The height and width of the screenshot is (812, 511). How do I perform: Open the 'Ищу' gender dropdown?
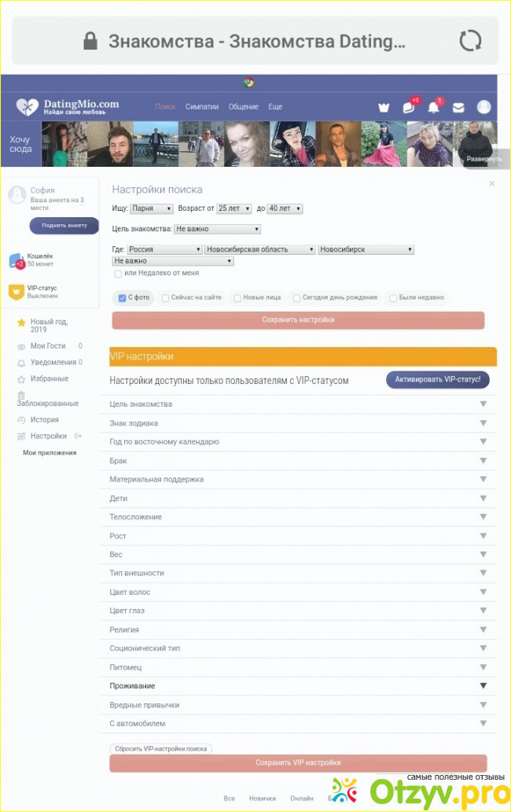[x=152, y=209]
